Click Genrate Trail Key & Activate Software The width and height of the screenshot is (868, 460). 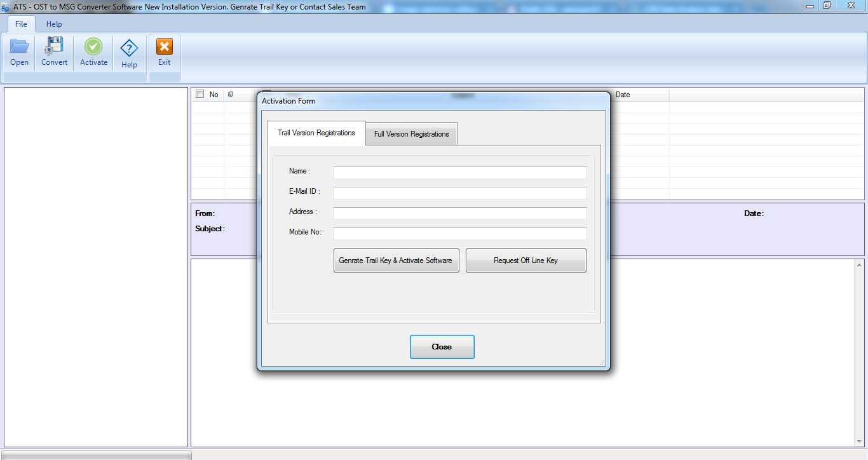point(396,260)
